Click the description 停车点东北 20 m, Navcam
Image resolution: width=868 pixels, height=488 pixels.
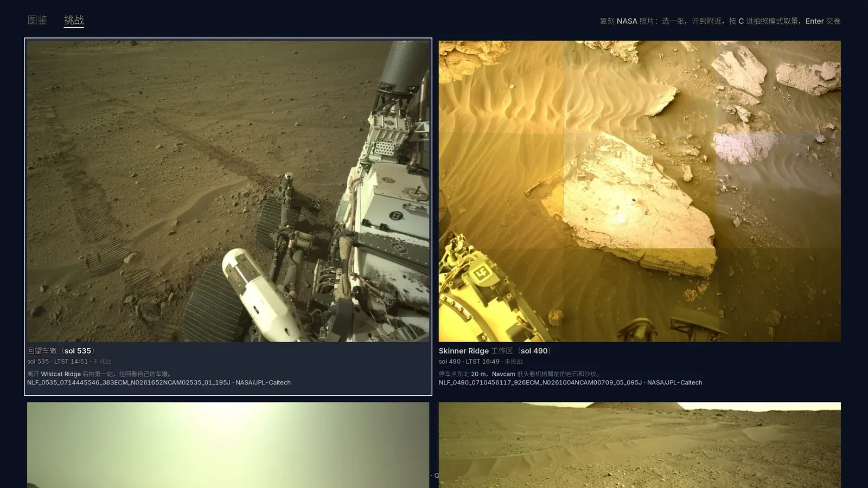(x=520, y=374)
